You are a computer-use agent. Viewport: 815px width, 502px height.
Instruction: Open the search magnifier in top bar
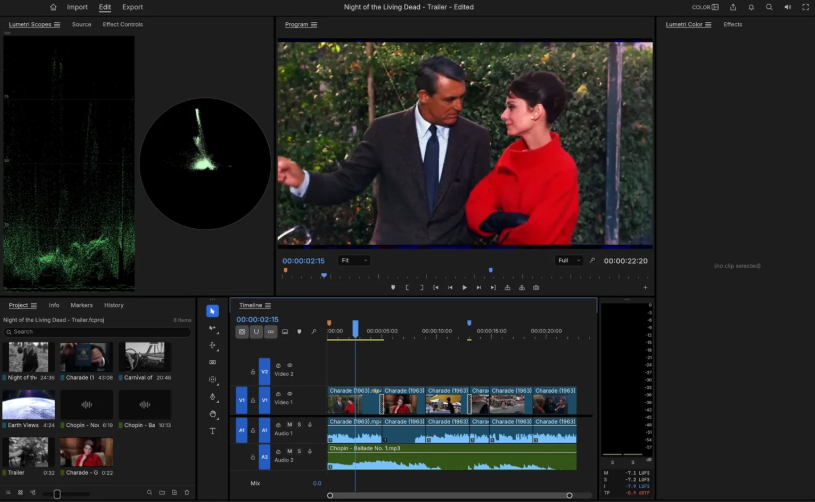pos(769,7)
